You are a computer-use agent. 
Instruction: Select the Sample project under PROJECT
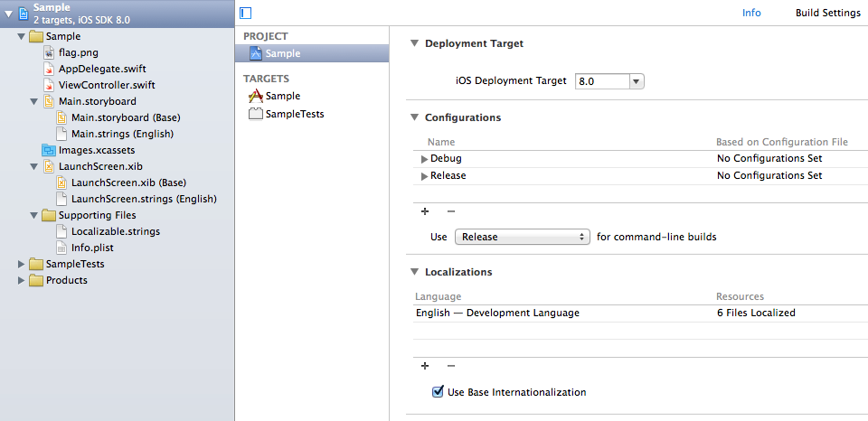click(312, 53)
